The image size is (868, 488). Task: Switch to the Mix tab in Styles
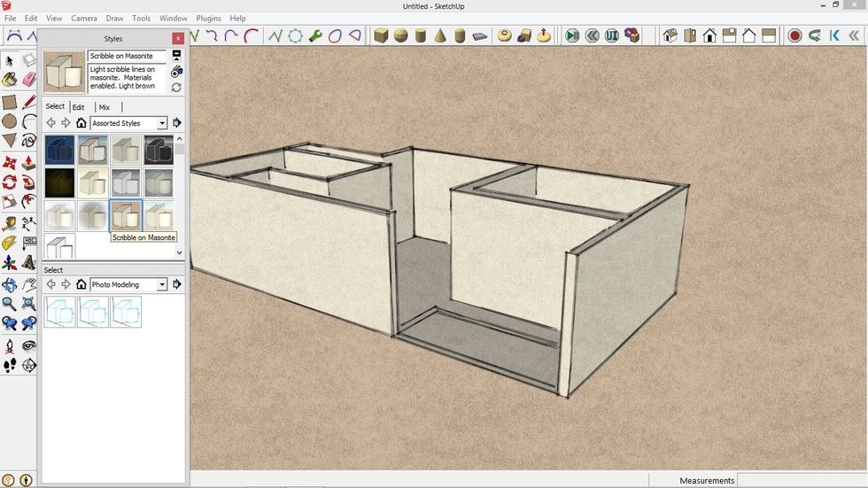105,107
